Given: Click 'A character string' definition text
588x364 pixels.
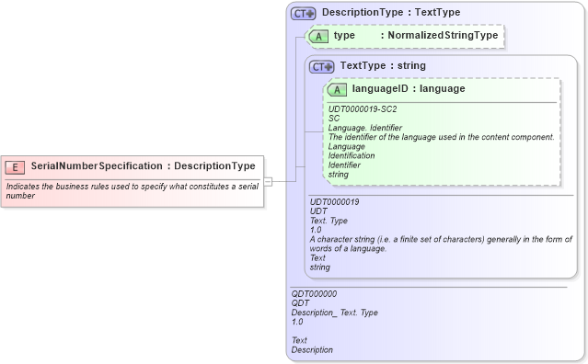Looking at the screenshot, I should (441, 244).
